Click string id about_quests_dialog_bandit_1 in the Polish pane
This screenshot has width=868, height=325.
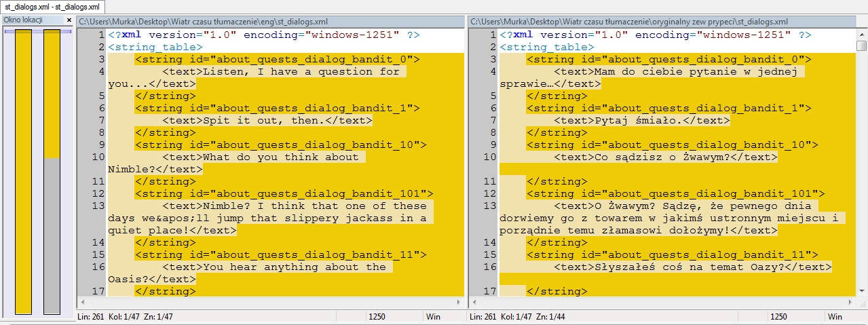point(669,108)
